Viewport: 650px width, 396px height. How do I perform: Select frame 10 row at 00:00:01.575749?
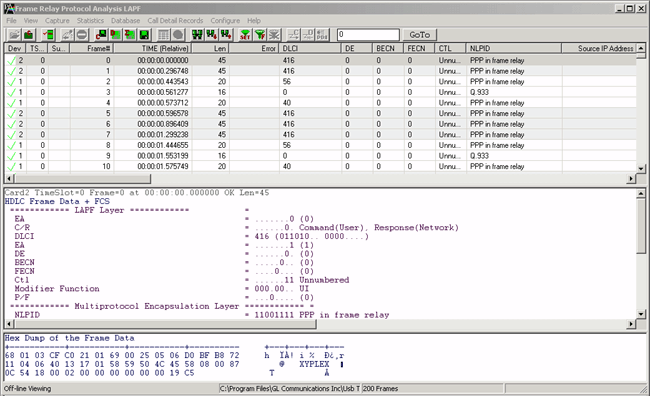(x=320, y=166)
